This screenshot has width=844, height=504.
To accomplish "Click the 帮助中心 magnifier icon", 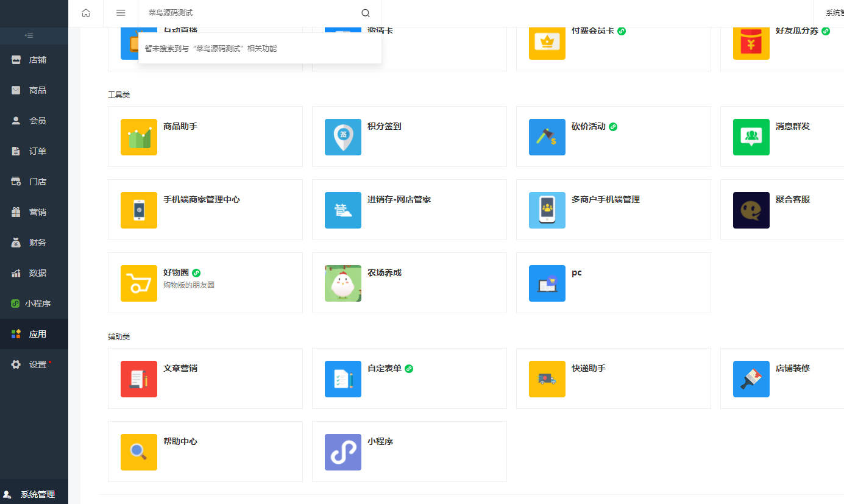I will (139, 452).
